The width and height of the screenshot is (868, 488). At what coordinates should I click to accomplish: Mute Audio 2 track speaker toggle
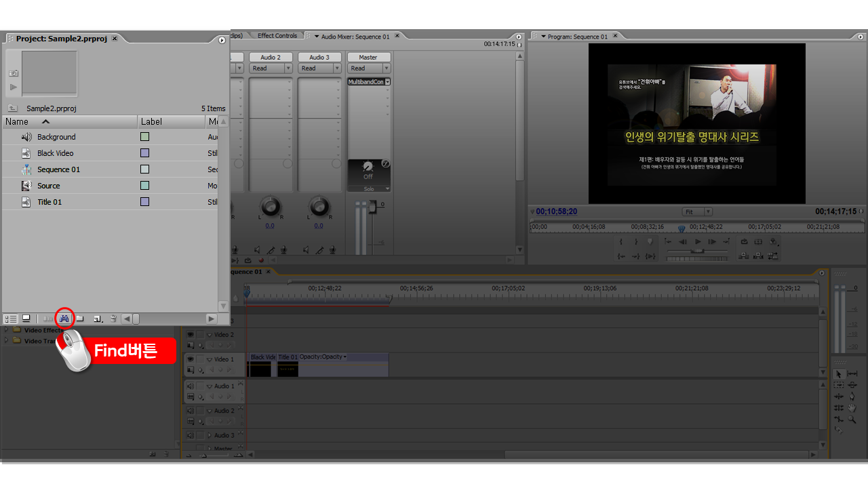coord(190,411)
